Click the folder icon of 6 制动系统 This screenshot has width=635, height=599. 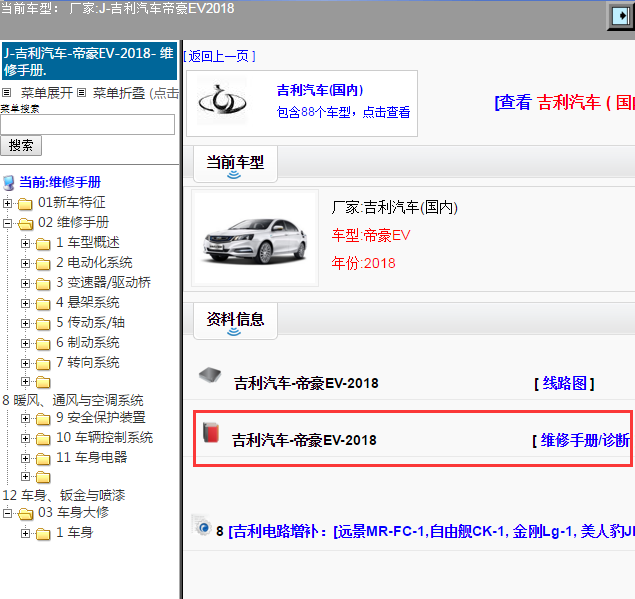[43, 344]
